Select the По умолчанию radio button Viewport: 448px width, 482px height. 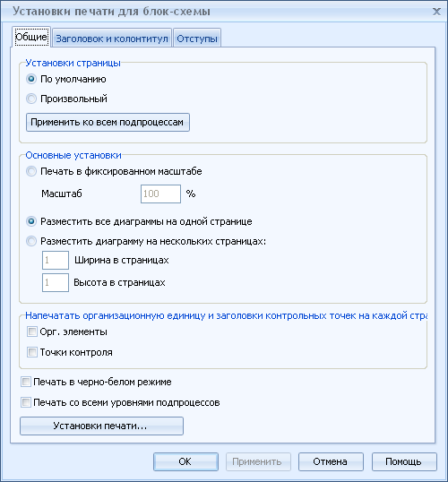click(x=31, y=79)
